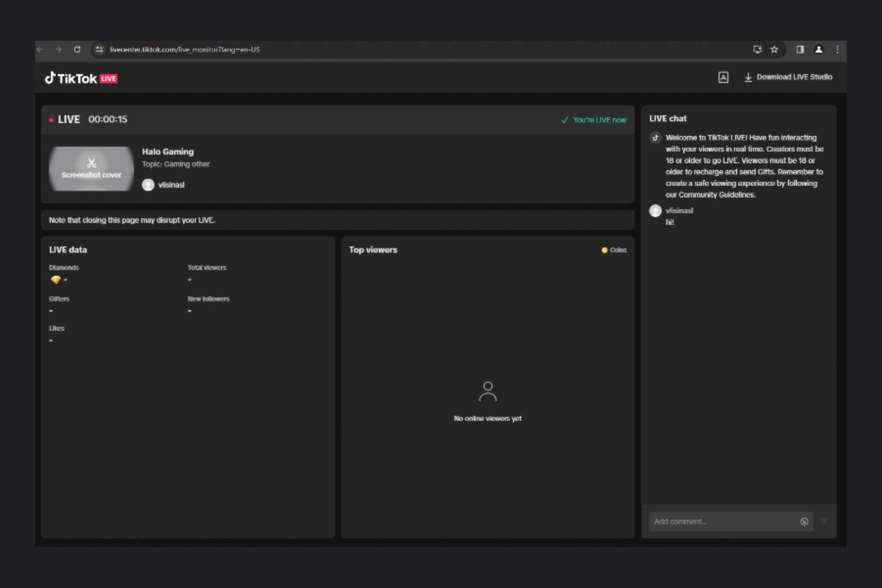Click the hi! chat message
Screen dimensions: 882x588
[670, 222]
